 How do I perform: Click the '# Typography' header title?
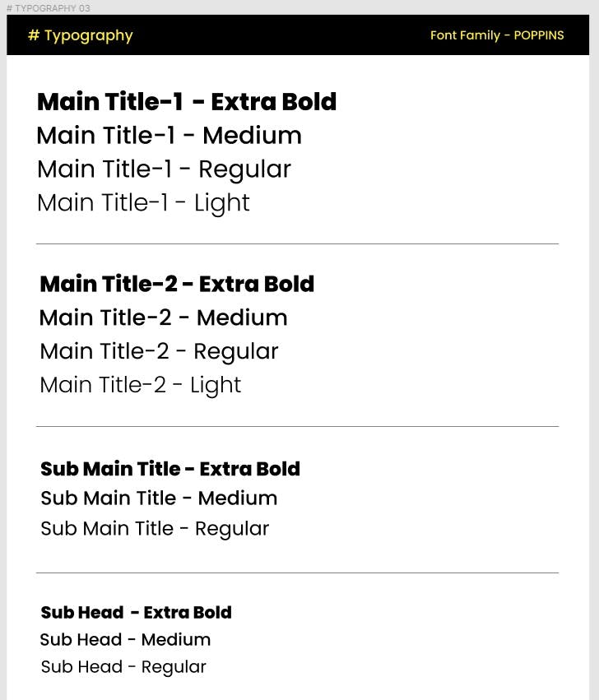[81, 35]
